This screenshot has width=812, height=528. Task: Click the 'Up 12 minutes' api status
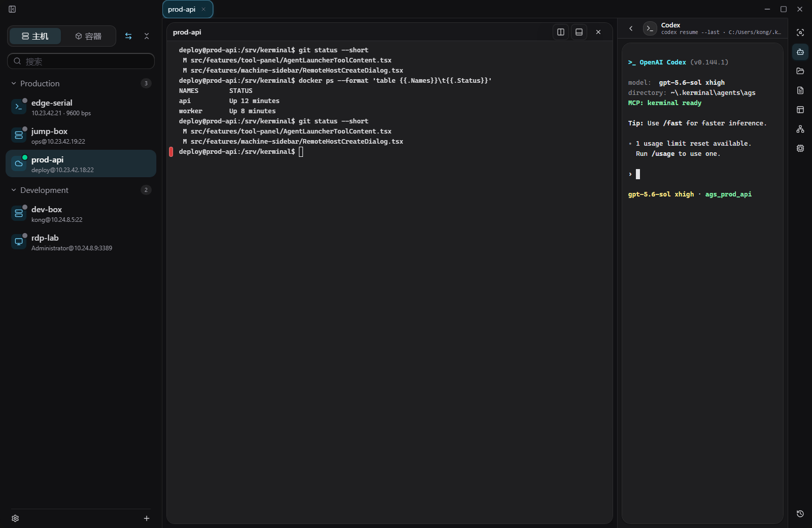(x=254, y=101)
